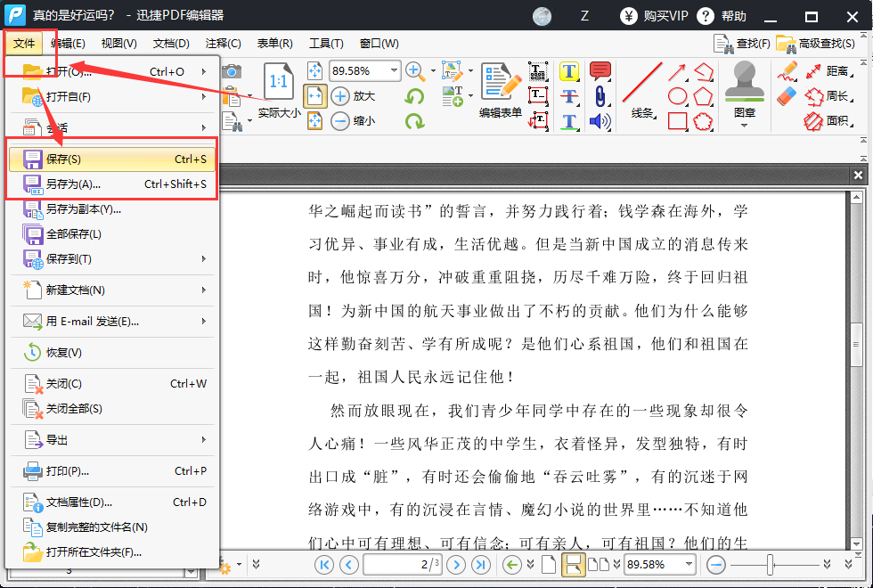The image size is (873, 588).
Task: Select the highlight text T tool
Action: pos(569,71)
